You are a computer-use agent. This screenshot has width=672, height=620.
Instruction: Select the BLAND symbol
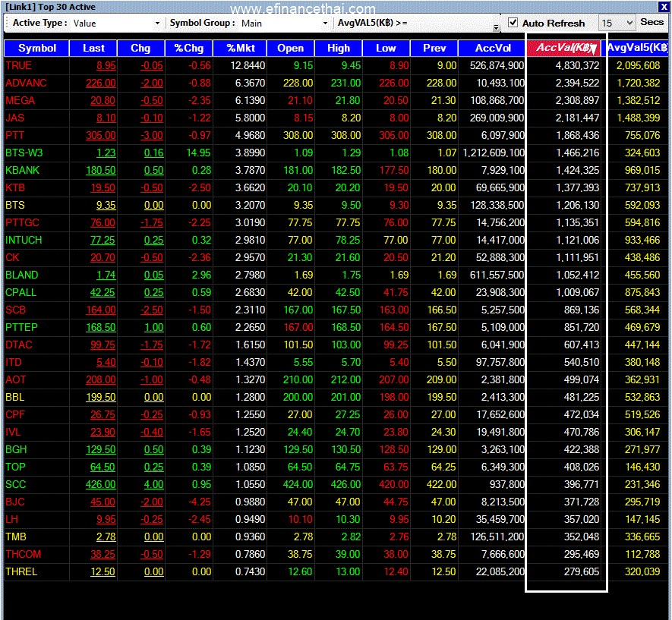[x=22, y=275]
